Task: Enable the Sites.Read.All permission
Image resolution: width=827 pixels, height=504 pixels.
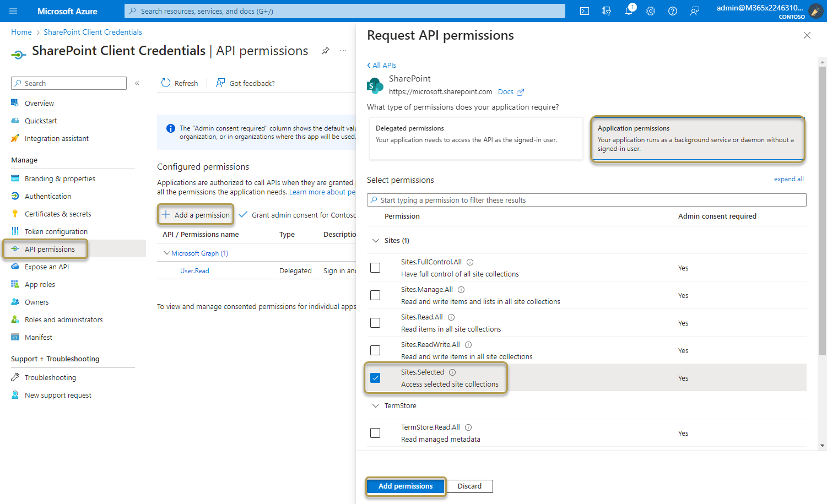Action: point(375,322)
